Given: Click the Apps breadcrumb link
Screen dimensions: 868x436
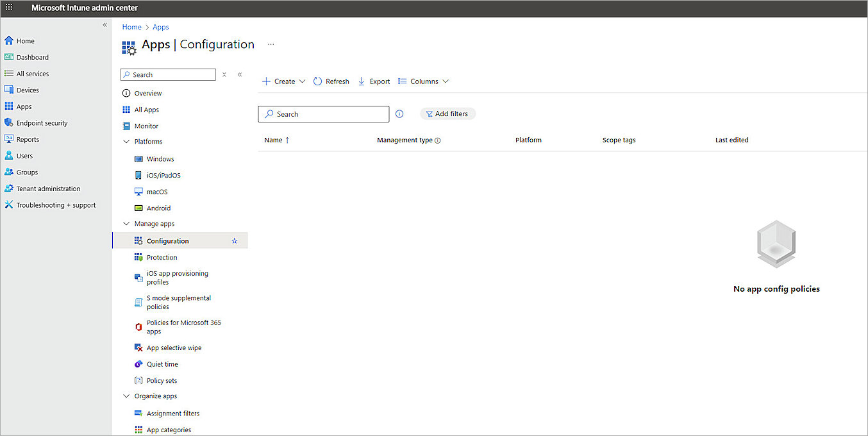Looking at the screenshot, I should coord(161,27).
